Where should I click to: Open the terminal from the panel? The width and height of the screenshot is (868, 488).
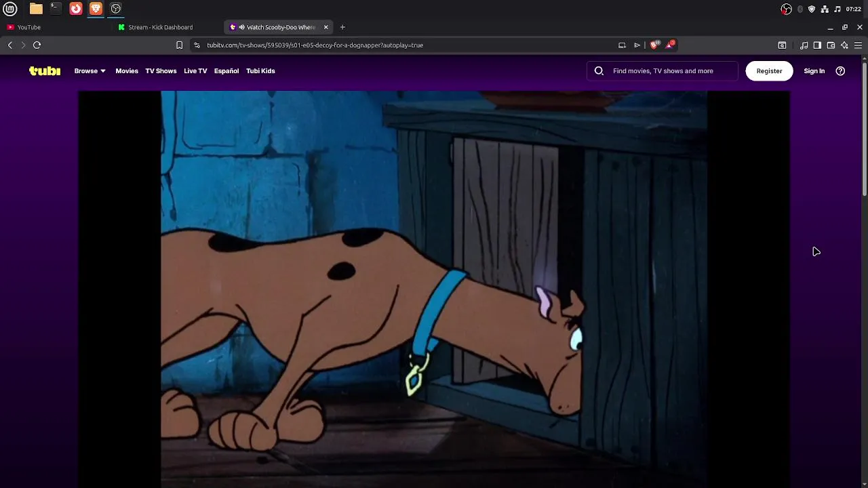click(x=56, y=9)
